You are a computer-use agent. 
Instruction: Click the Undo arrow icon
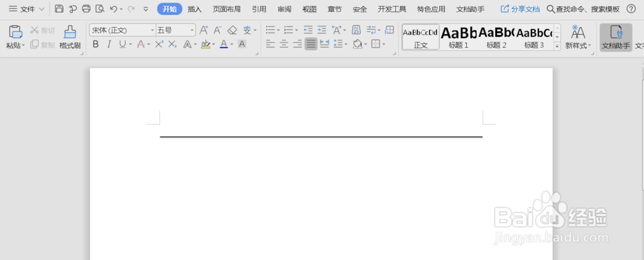click(113, 8)
